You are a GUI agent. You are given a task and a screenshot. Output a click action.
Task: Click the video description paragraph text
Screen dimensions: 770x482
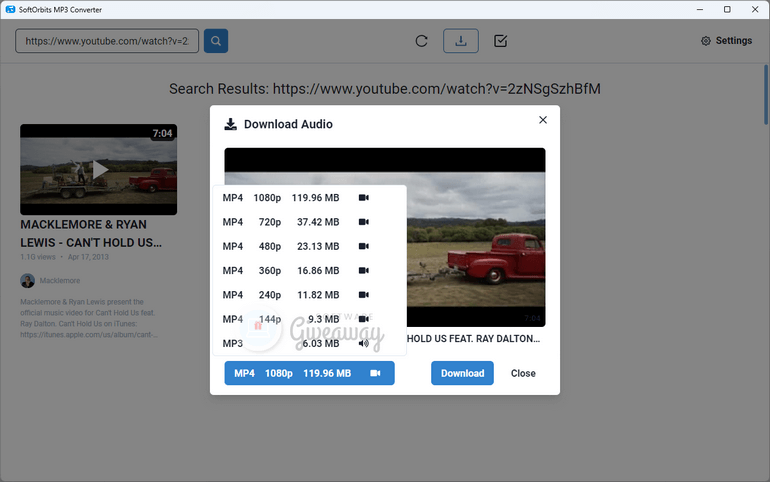89,318
